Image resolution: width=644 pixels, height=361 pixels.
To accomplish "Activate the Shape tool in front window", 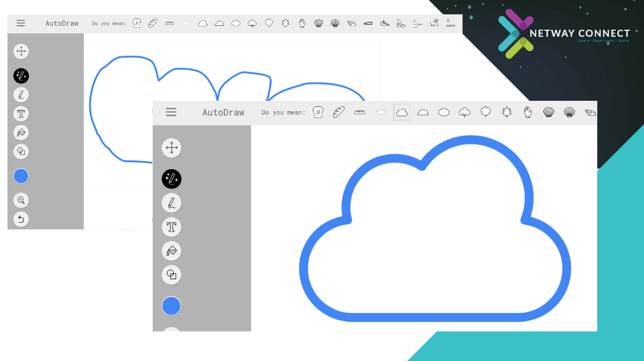I will (x=171, y=275).
